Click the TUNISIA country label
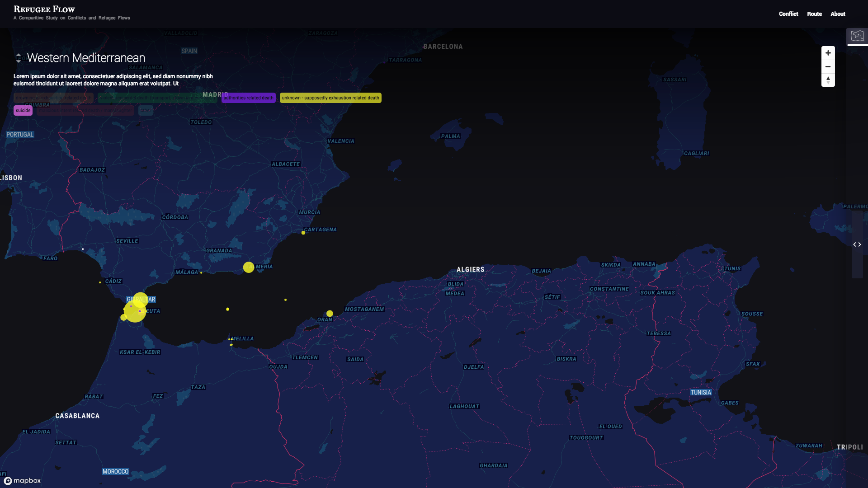The height and width of the screenshot is (488, 868). (x=701, y=393)
